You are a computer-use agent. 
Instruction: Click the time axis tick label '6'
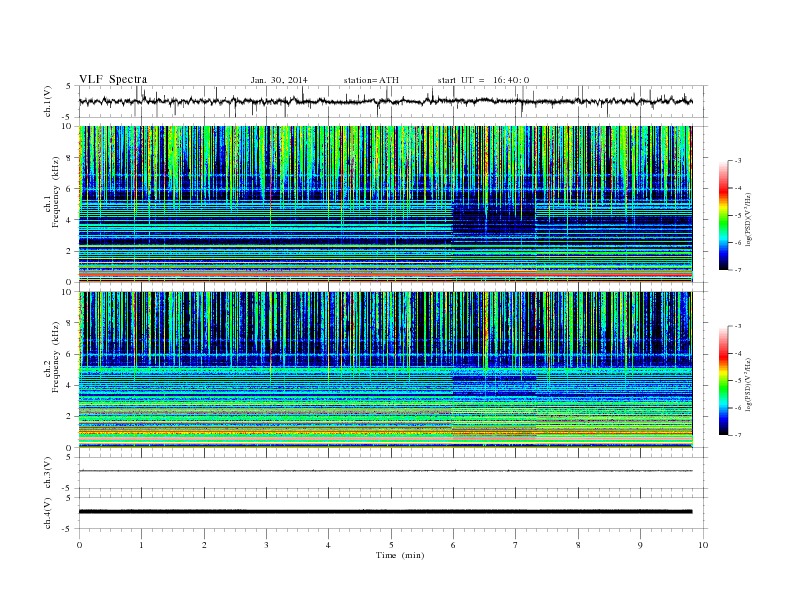coord(453,545)
